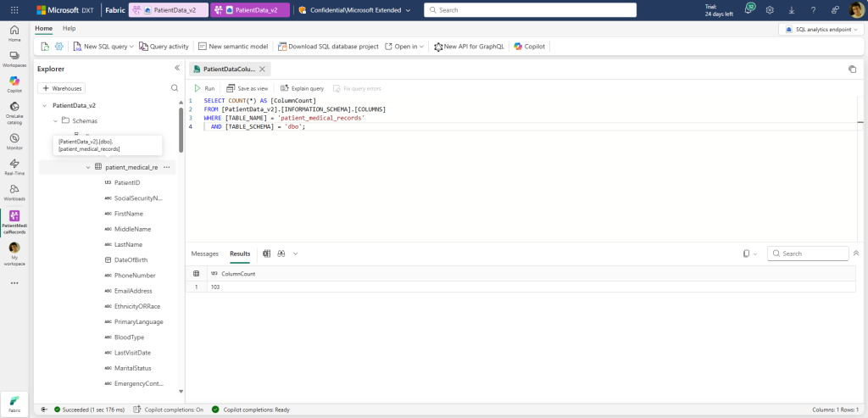Run the SQL query
This screenshot has height=418, width=868.
tap(204, 88)
